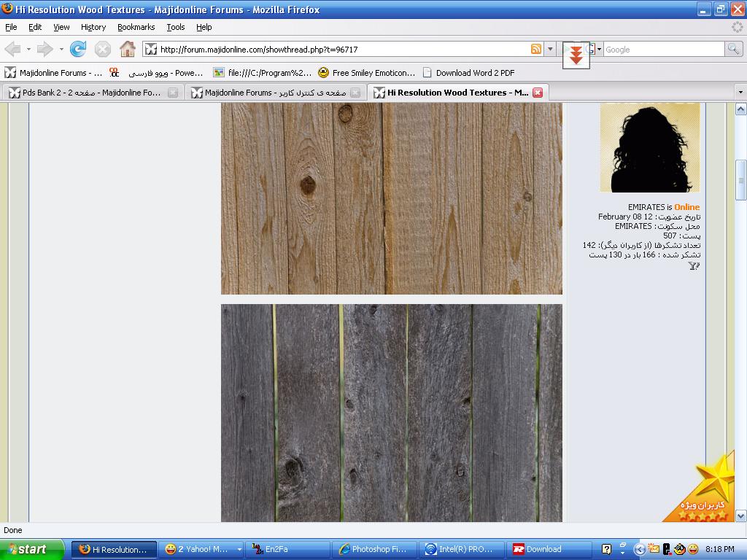Image resolution: width=747 pixels, height=560 pixels.
Task: Expand hidden tray icons arrow
Action: (x=640, y=549)
